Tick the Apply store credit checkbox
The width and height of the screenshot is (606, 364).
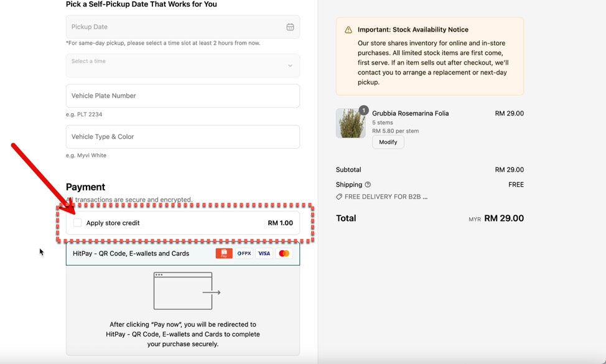(78, 223)
